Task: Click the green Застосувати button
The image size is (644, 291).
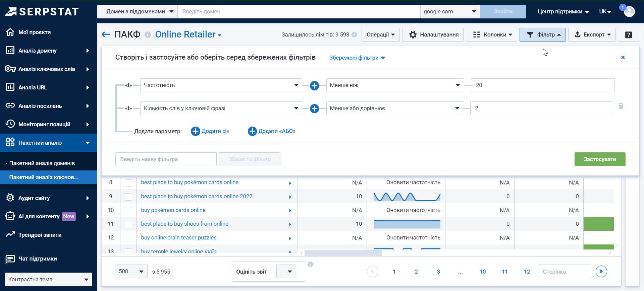Action: coord(600,159)
